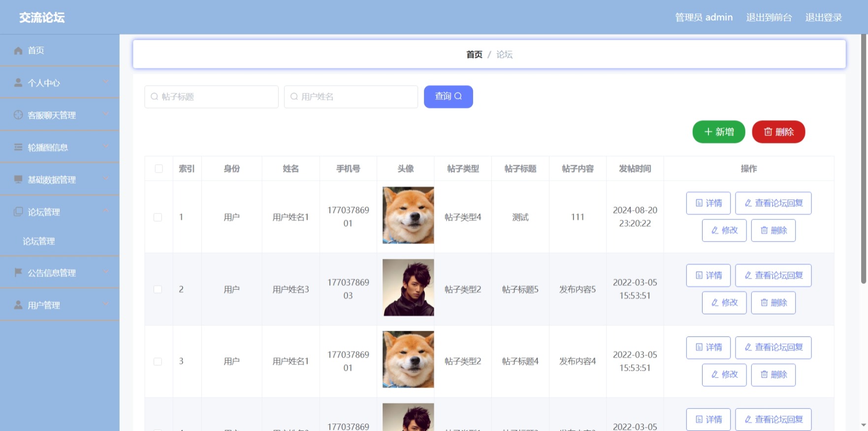Viewport: 868px width, 431px height.
Task: Click the pencil icon on row 1 修改
Action: pos(715,230)
